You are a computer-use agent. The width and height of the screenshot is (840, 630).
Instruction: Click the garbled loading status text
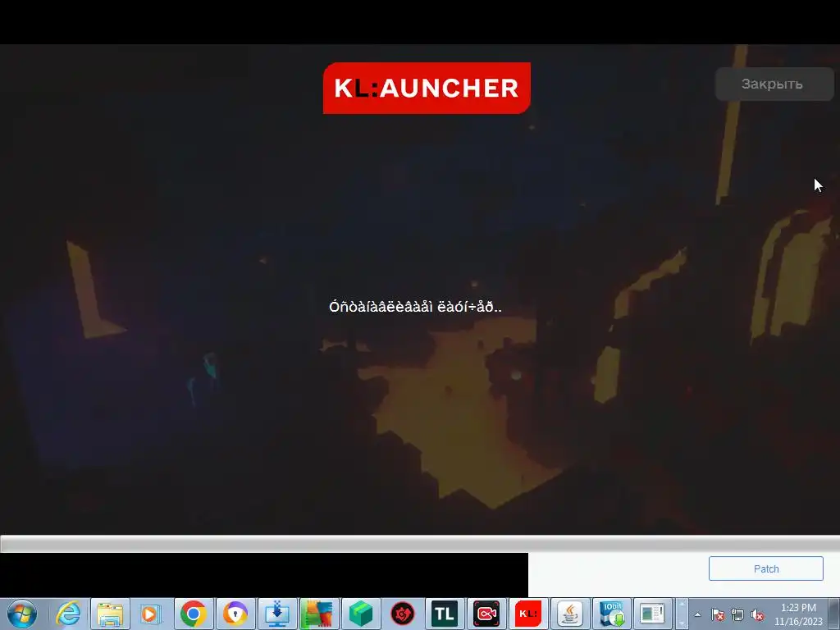(x=415, y=307)
